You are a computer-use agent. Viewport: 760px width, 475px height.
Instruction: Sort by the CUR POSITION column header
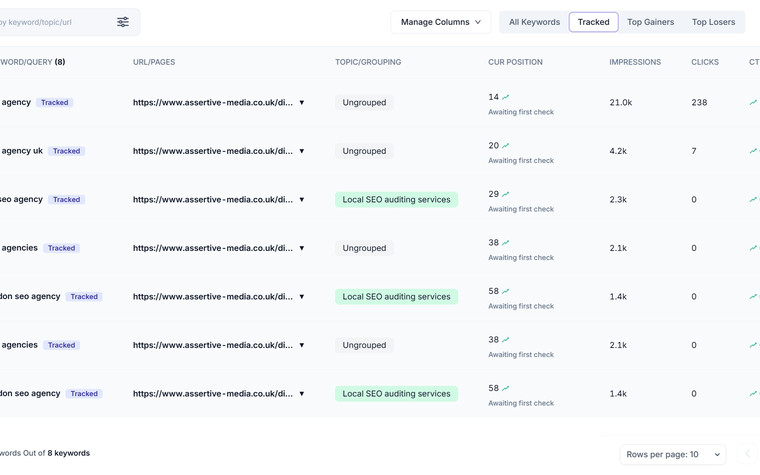515,62
